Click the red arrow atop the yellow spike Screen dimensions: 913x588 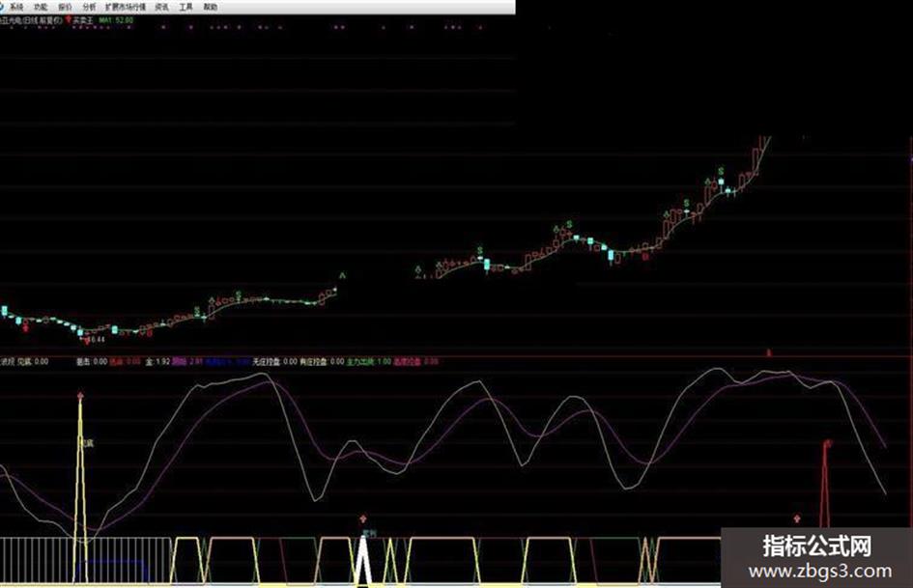(80, 397)
